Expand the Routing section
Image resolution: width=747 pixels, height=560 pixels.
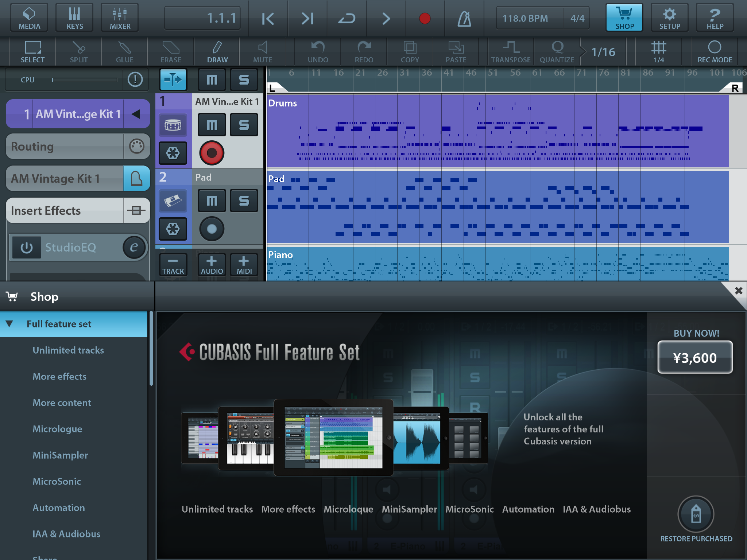tap(78, 146)
